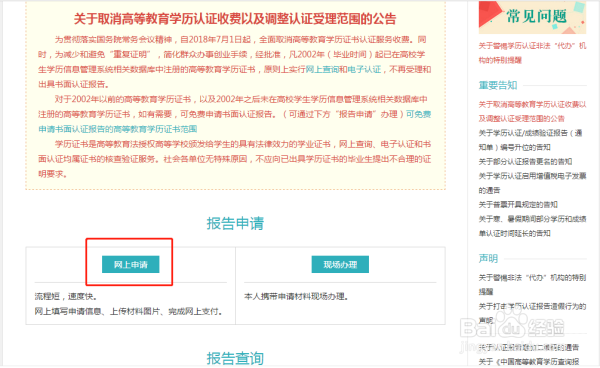Open 关于寒、暑假期间认证时间延长的告知 link
This screenshot has width=600, height=368.
coord(532,226)
